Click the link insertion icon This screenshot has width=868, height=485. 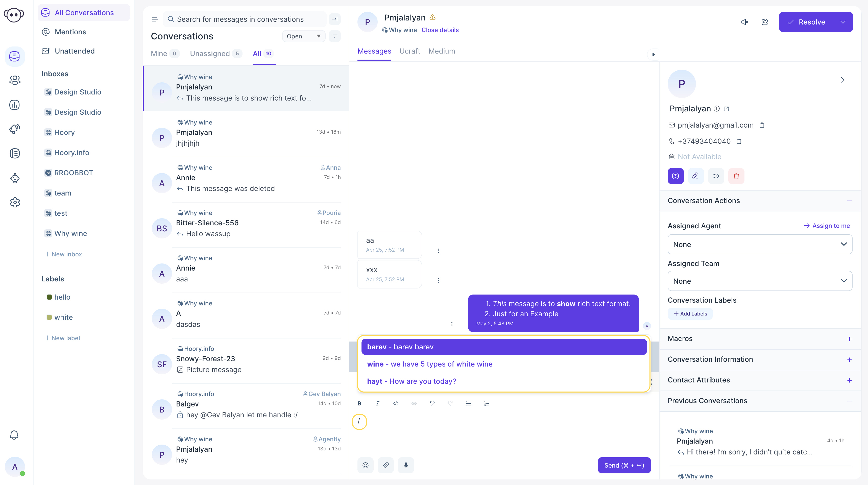tap(414, 403)
